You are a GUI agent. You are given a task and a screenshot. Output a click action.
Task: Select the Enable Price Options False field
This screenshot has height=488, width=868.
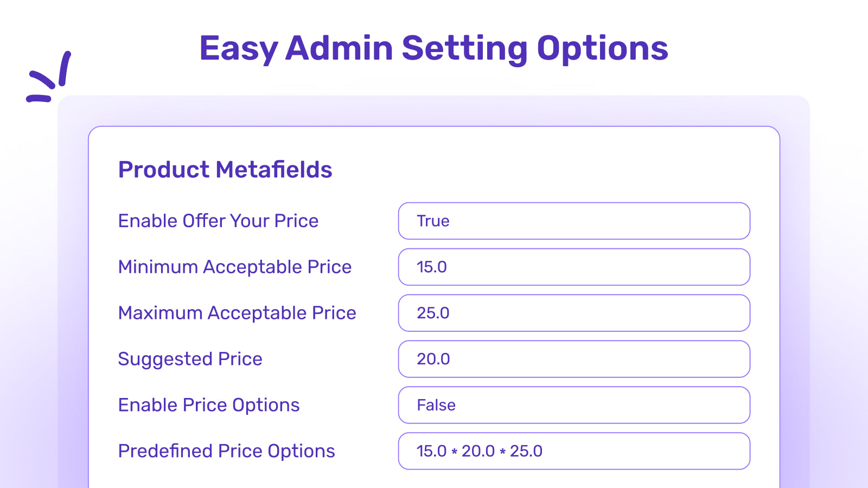574,405
